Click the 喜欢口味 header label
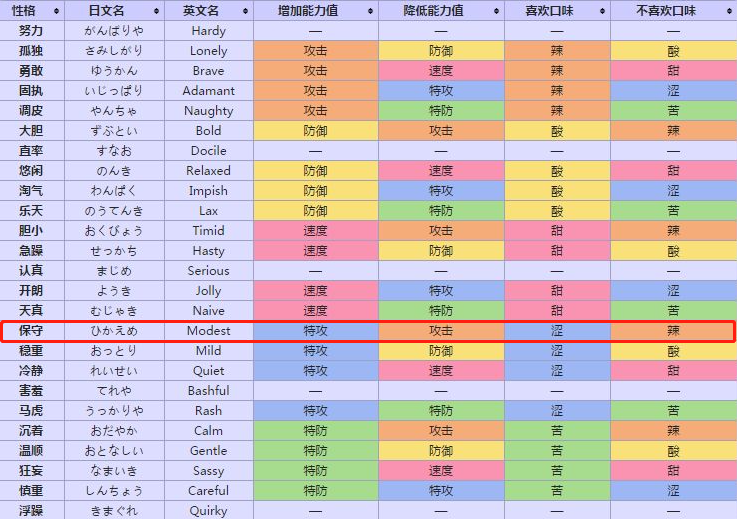The image size is (737, 519). coord(549,10)
